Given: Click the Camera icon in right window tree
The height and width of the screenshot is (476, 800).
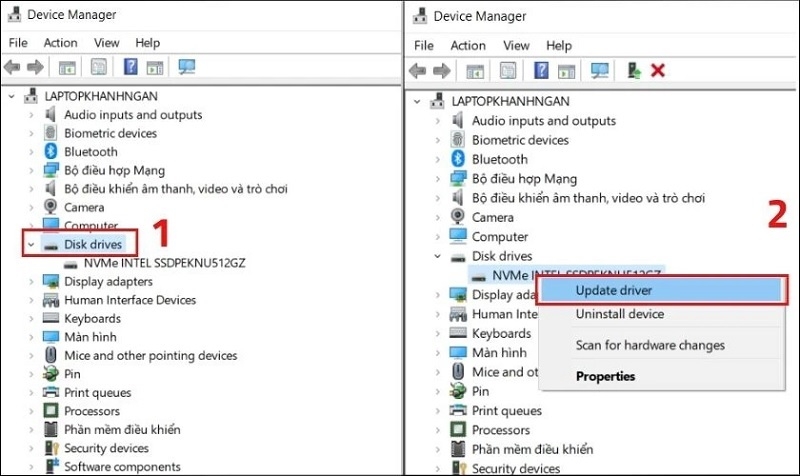Looking at the screenshot, I should click(458, 217).
